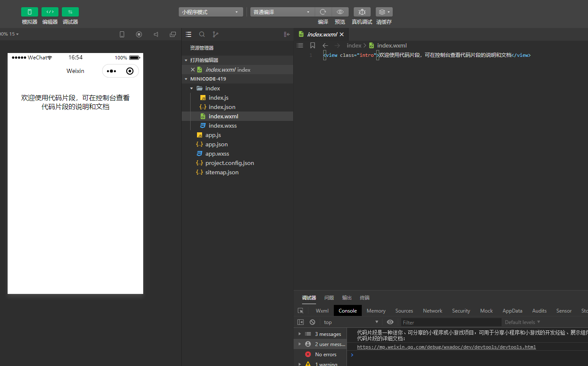The width and height of the screenshot is (588, 366).
Task: Toggle the 编辑器 editor panel button
Action: tap(50, 12)
